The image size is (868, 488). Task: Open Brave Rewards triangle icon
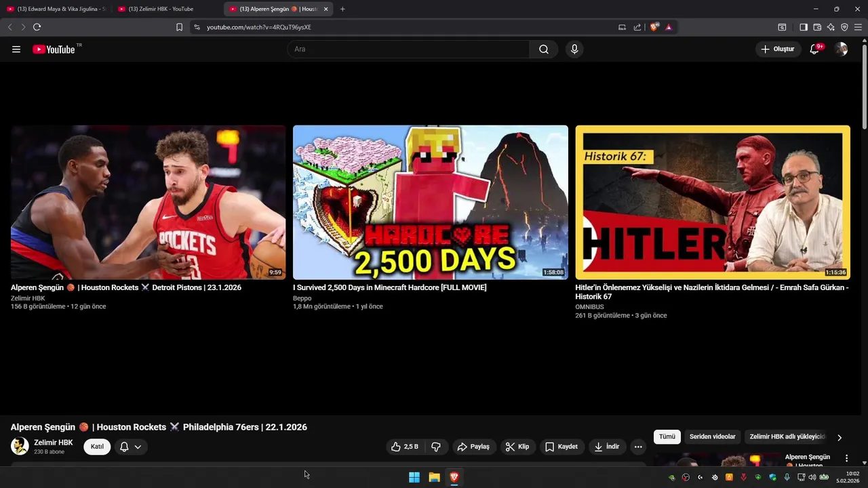click(x=669, y=27)
